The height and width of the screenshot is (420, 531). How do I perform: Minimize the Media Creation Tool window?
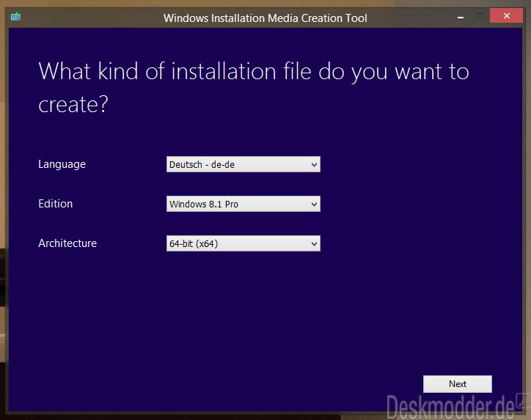(x=461, y=17)
